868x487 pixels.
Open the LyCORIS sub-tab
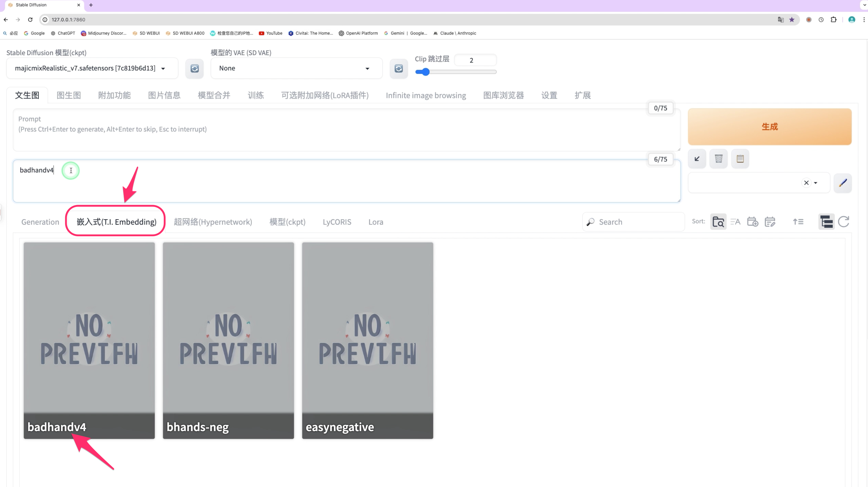coord(337,222)
